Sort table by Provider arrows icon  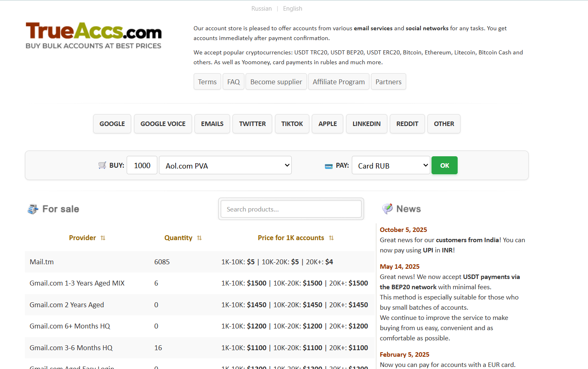103,238
